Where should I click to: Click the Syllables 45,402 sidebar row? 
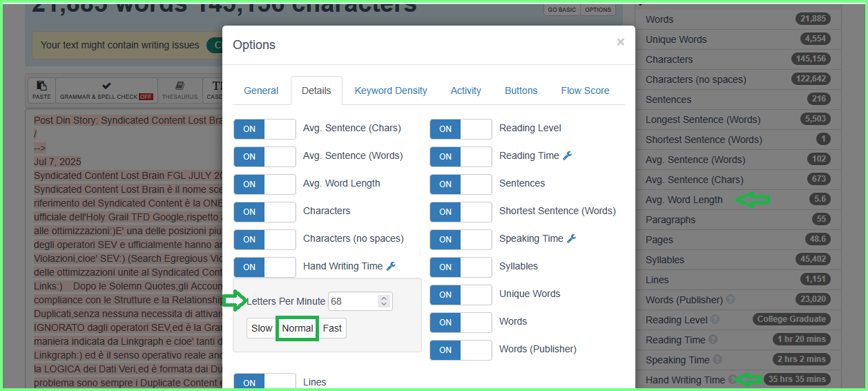click(737, 260)
